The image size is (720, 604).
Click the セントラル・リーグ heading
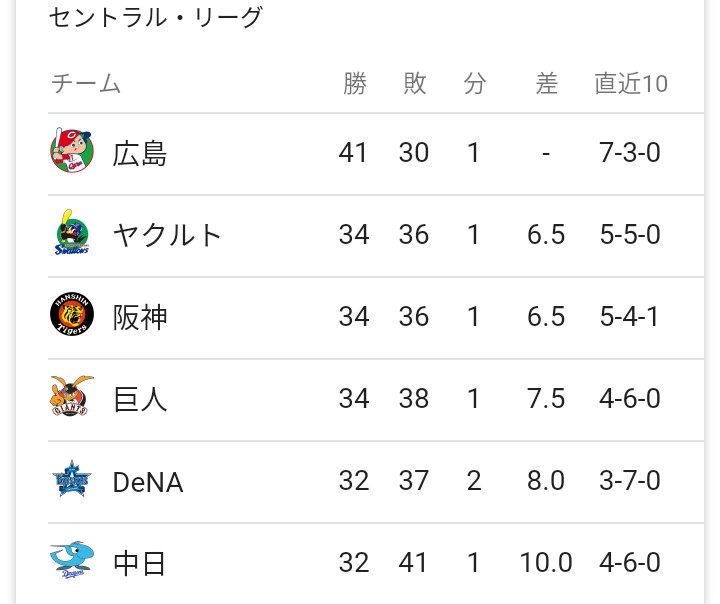click(x=155, y=17)
